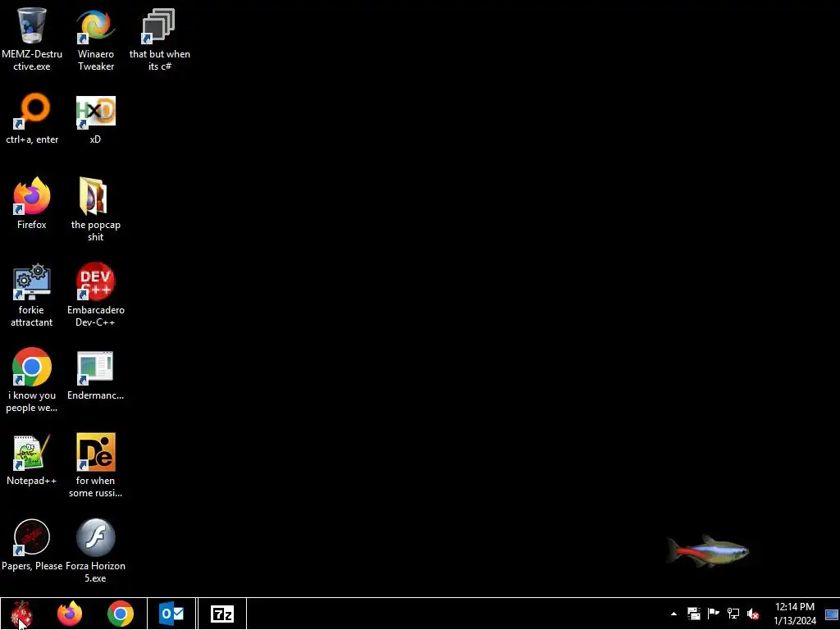The width and height of the screenshot is (840, 630).
Task: Select the Firefox desktop shortcut
Action: [32, 196]
